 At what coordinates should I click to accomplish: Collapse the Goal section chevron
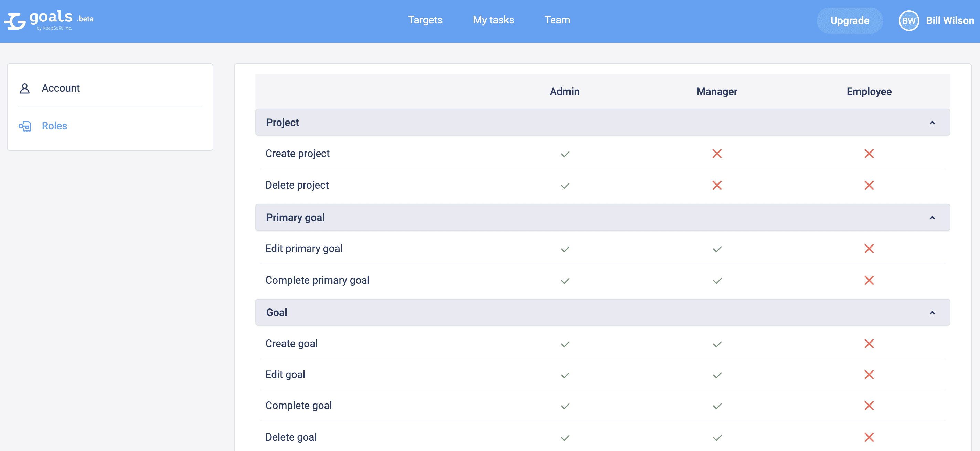[932, 313]
